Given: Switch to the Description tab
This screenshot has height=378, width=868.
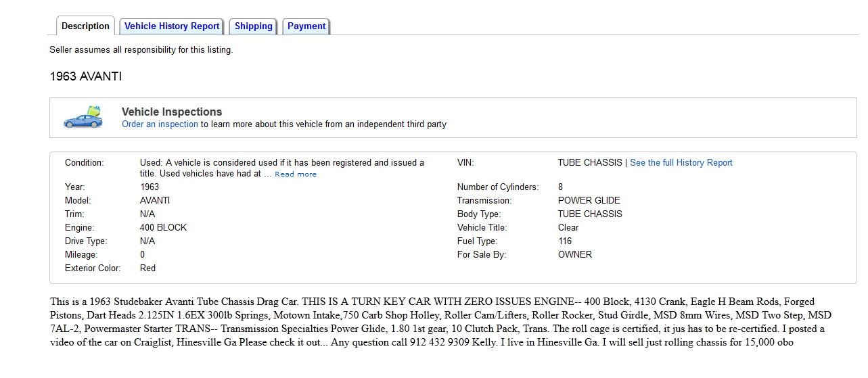Looking at the screenshot, I should point(85,26).
